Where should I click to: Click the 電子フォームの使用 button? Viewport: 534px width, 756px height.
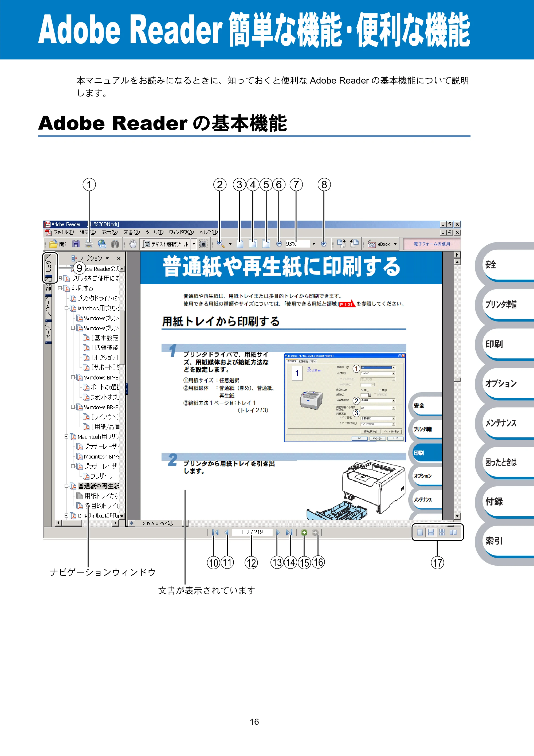point(432,244)
